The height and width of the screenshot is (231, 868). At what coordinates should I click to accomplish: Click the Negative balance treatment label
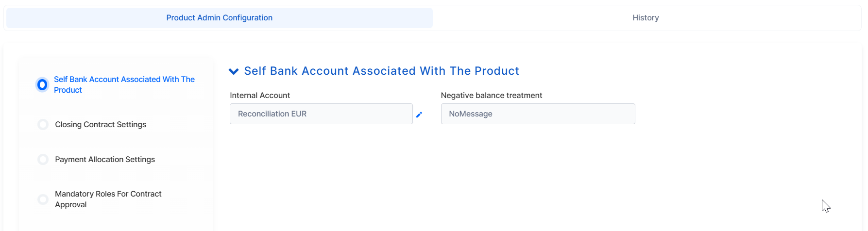(492, 96)
